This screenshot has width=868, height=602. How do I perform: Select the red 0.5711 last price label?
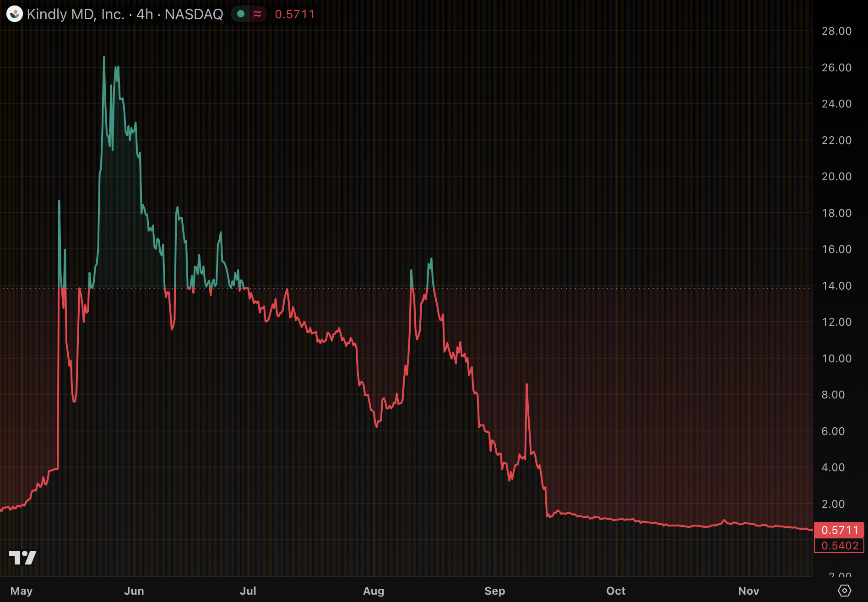click(839, 530)
